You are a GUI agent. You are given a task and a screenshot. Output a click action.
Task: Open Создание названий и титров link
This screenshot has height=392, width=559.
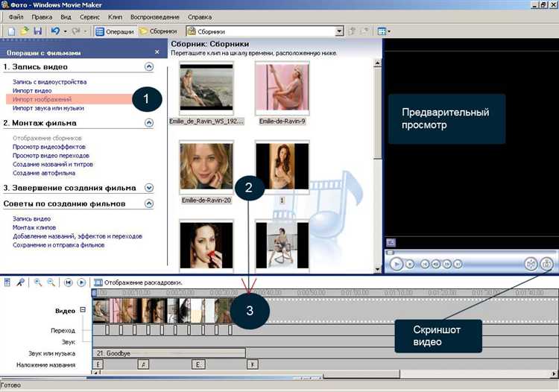(x=53, y=164)
